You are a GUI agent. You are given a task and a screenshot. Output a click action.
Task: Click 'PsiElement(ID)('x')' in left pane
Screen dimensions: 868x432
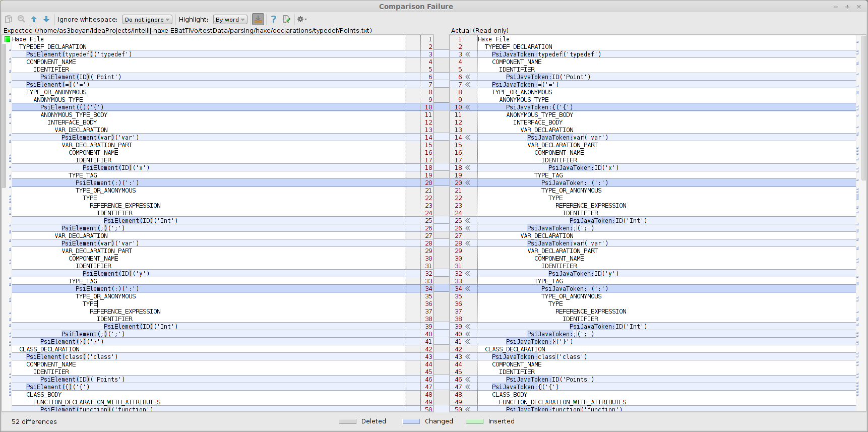116,168
